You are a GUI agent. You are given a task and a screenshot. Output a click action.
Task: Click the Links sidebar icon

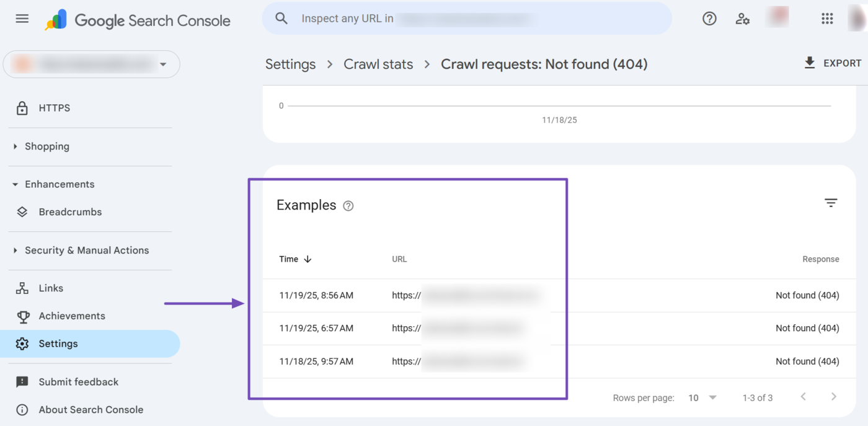(x=22, y=288)
